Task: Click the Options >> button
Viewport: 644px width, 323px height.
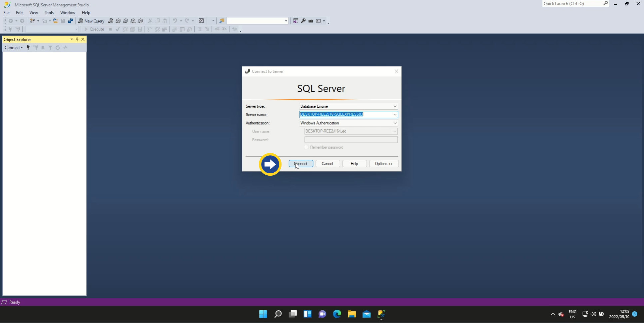Action: pos(384,164)
